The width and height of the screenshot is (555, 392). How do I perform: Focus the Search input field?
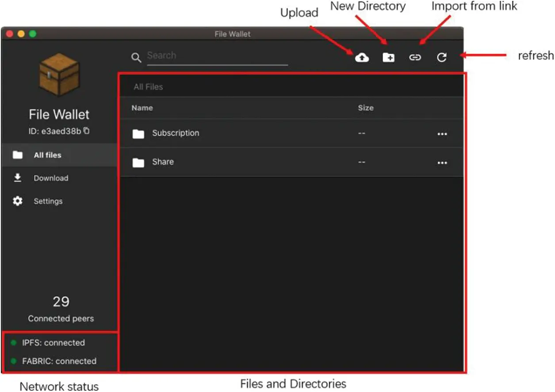[217, 56]
